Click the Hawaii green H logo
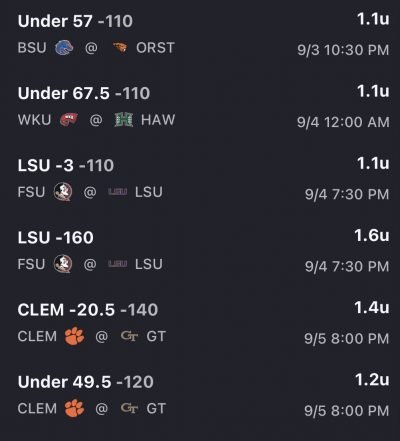 [124, 120]
